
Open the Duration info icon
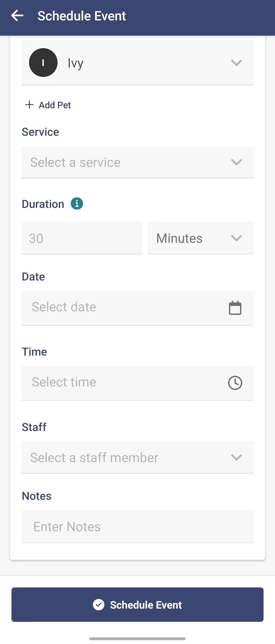pyautogui.click(x=77, y=204)
